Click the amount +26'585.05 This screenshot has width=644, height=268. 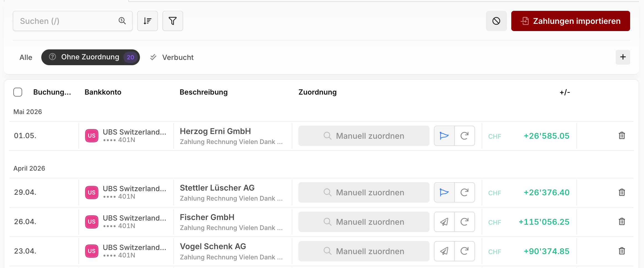(x=546, y=136)
